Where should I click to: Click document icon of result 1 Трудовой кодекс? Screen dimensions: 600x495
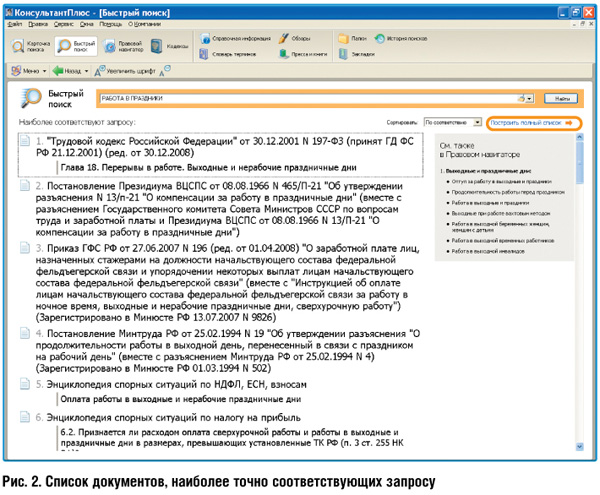click(25, 140)
